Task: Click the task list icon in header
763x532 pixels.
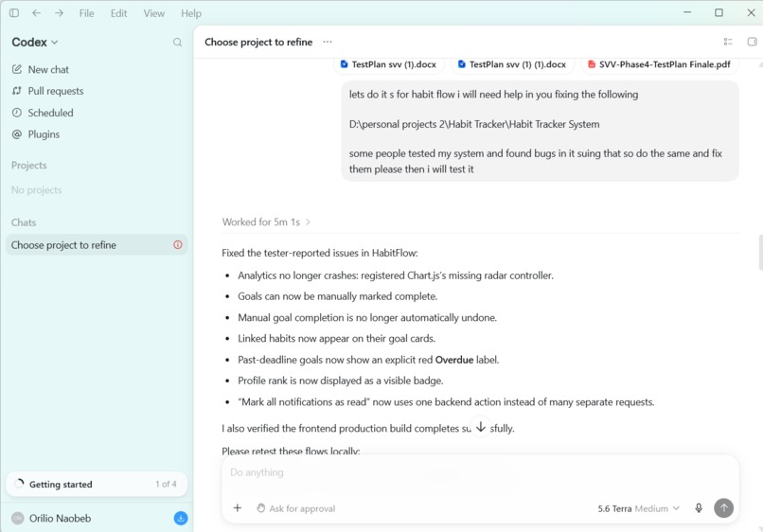Action: tap(728, 42)
